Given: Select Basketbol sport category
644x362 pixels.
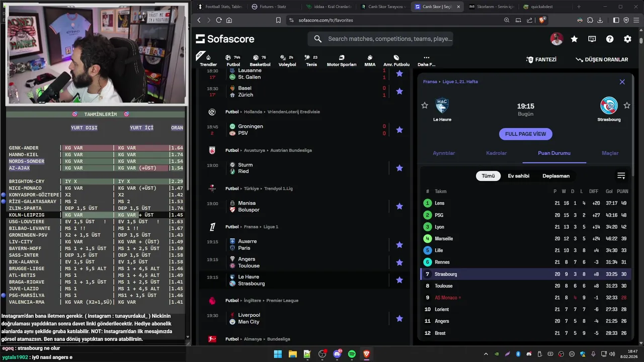Looking at the screenshot, I should point(260,60).
